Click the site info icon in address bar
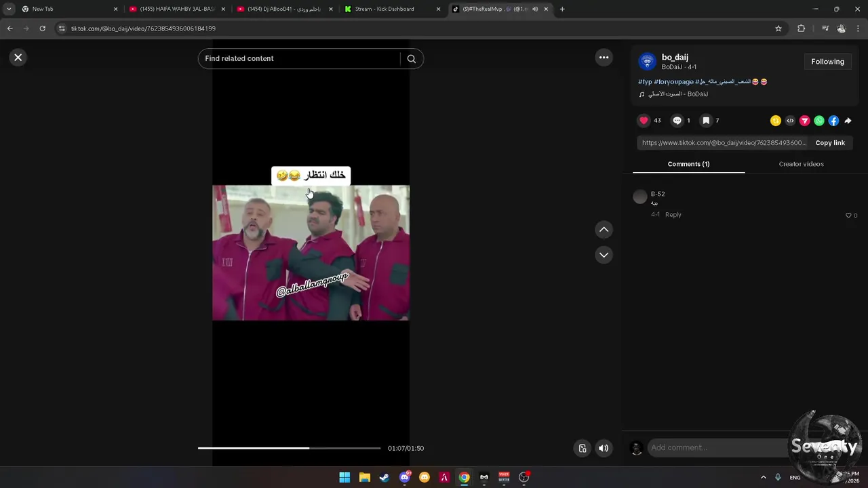The width and height of the screenshot is (868, 488). pyautogui.click(x=62, y=28)
